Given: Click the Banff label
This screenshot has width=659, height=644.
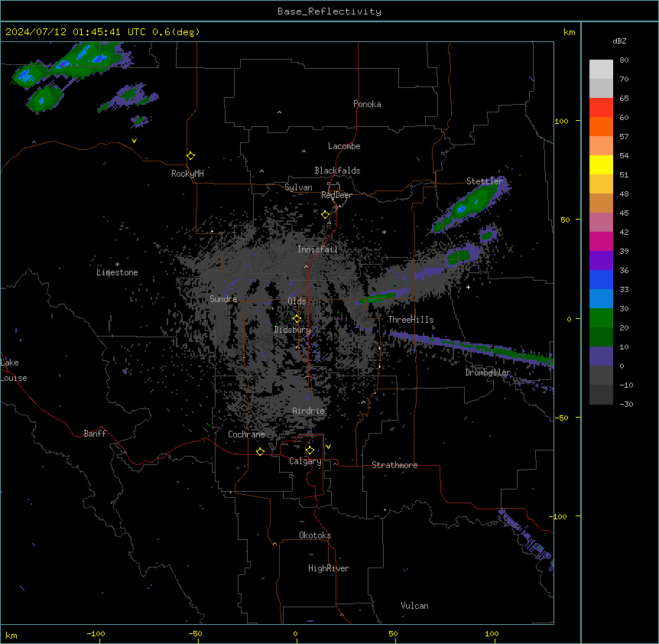Looking at the screenshot, I should (95, 434).
